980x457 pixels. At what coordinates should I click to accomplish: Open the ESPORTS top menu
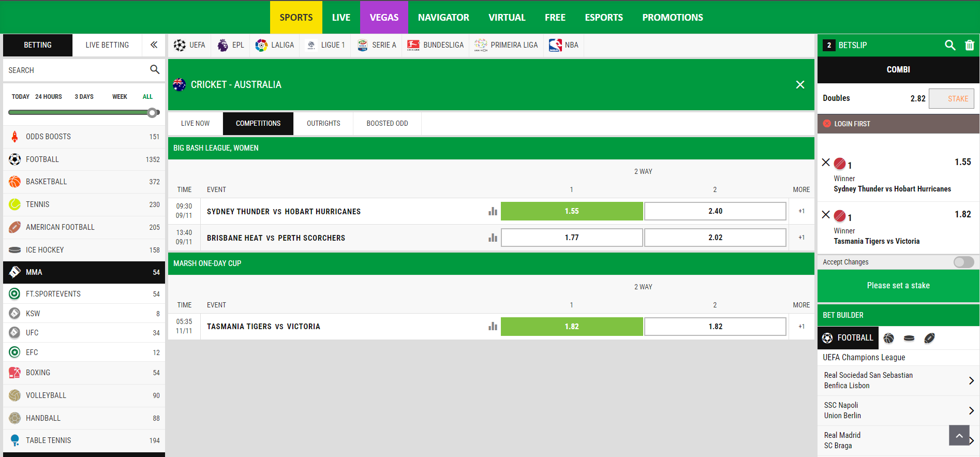coord(604,17)
